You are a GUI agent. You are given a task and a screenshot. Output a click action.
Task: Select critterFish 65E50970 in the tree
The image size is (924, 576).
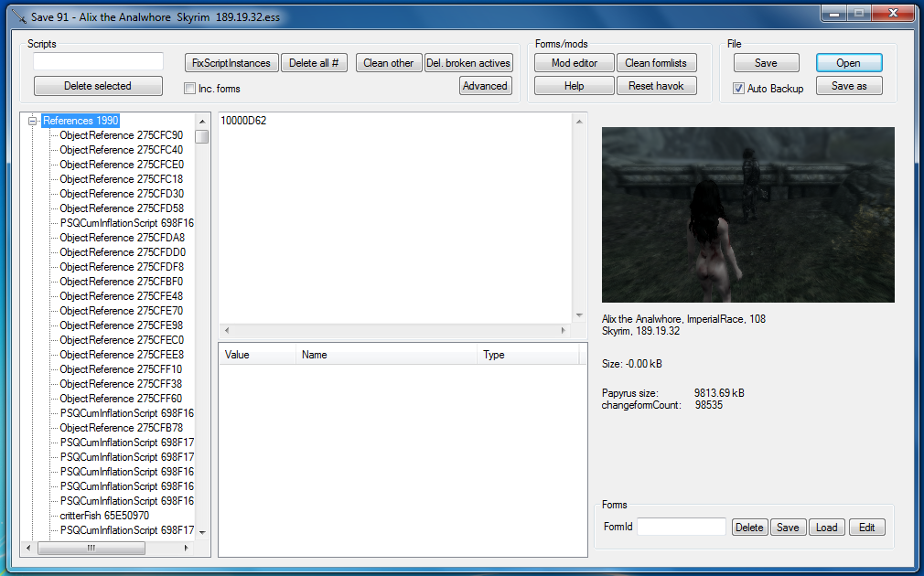tap(104, 516)
